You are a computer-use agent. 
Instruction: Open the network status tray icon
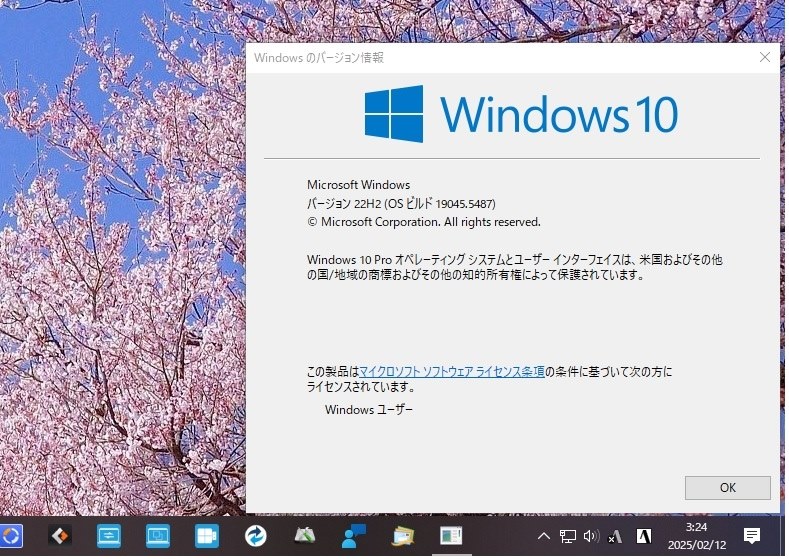point(568,536)
